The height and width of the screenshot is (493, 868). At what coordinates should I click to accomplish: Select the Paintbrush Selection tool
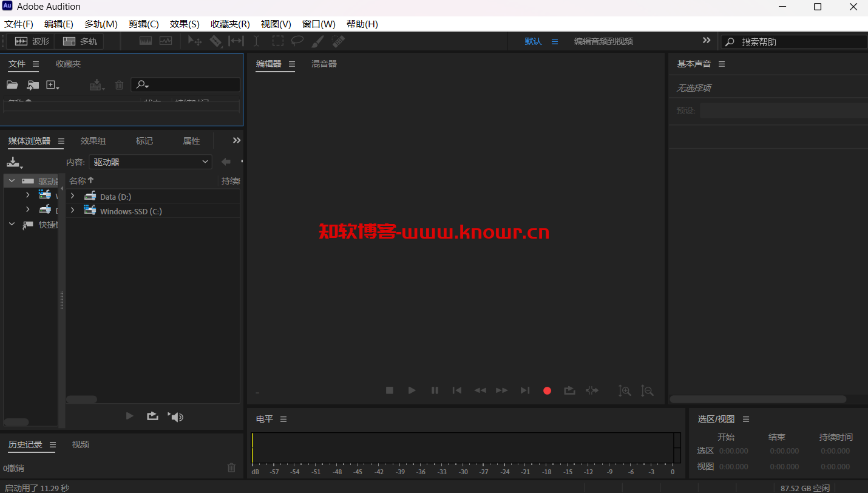(317, 41)
